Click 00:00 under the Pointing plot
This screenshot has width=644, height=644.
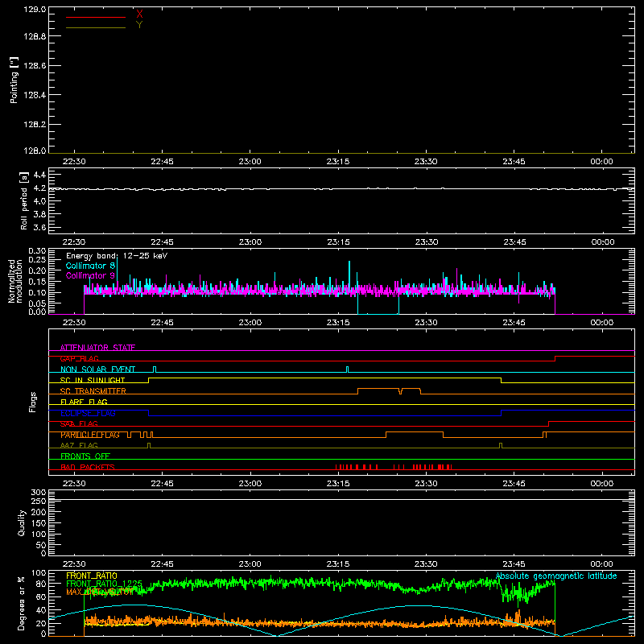601,162
